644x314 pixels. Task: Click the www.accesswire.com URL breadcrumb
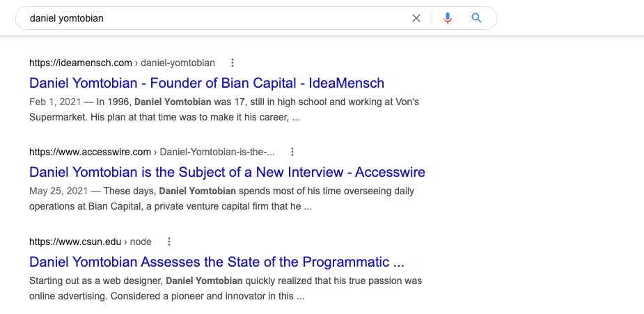[90, 152]
